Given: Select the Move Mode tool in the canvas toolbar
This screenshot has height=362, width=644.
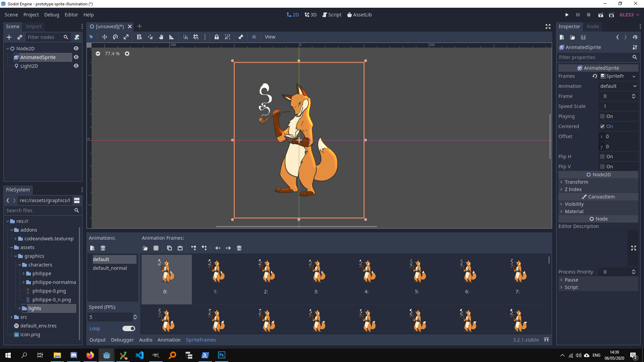Looking at the screenshot, I should tap(105, 37).
